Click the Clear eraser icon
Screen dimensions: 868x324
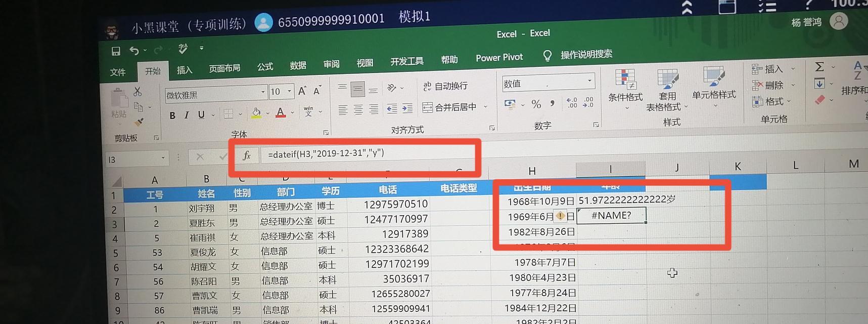pyautogui.click(x=820, y=100)
